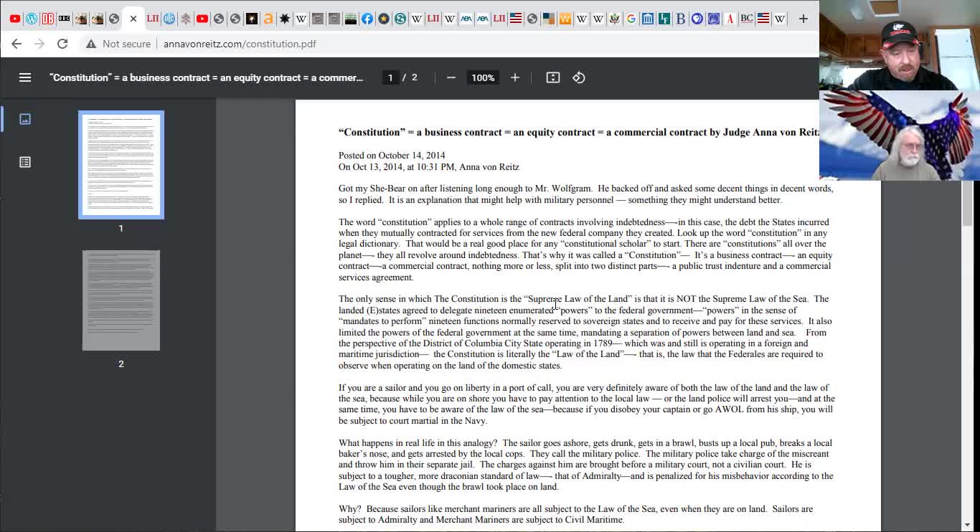Click the Not secure warning icon
980x532 pixels.
[91, 44]
